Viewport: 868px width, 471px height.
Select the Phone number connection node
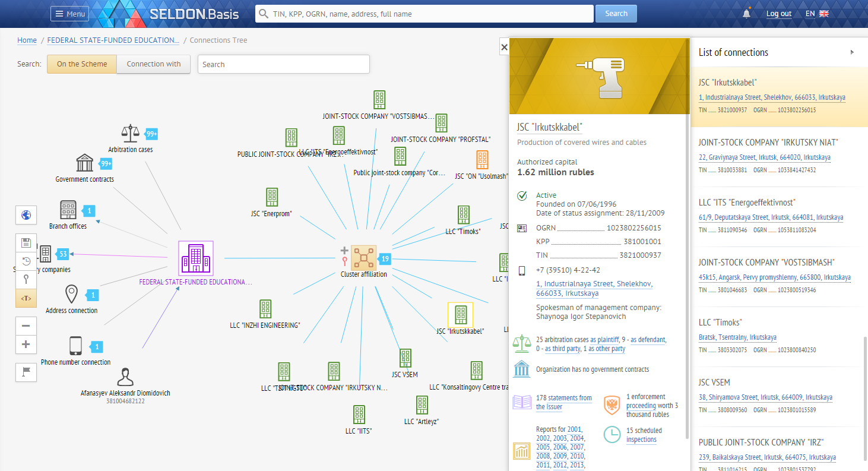pyautogui.click(x=75, y=346)
